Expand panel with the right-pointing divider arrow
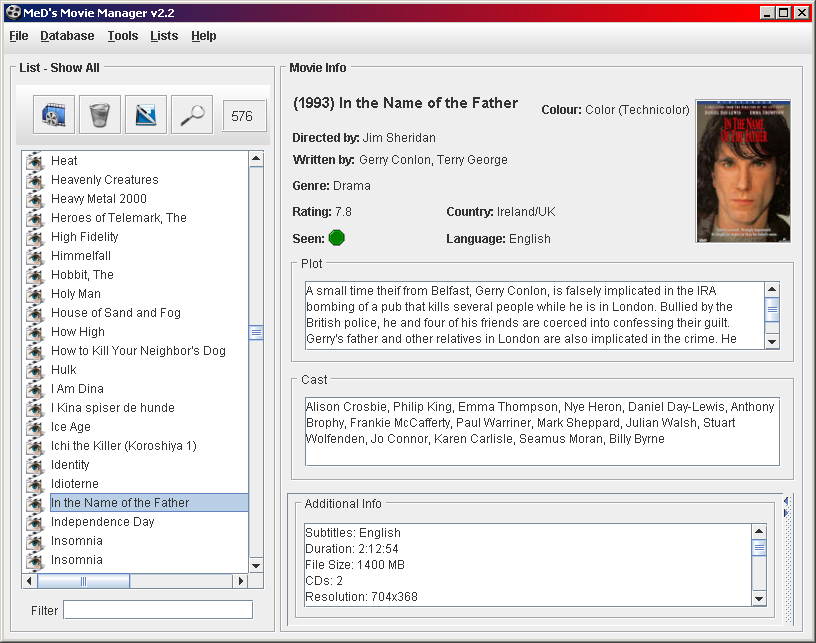This screenshot has width=816, height=643. [x=787, y=513]
